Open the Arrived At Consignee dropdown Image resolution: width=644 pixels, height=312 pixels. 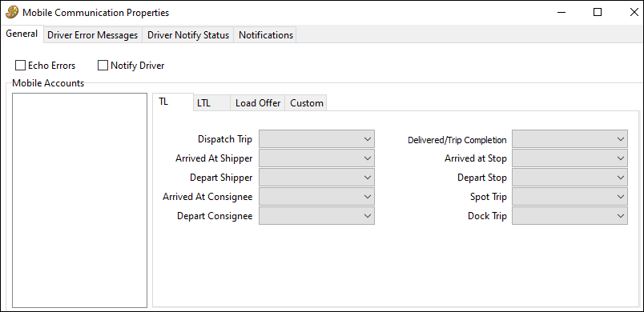tap(316, 197)
